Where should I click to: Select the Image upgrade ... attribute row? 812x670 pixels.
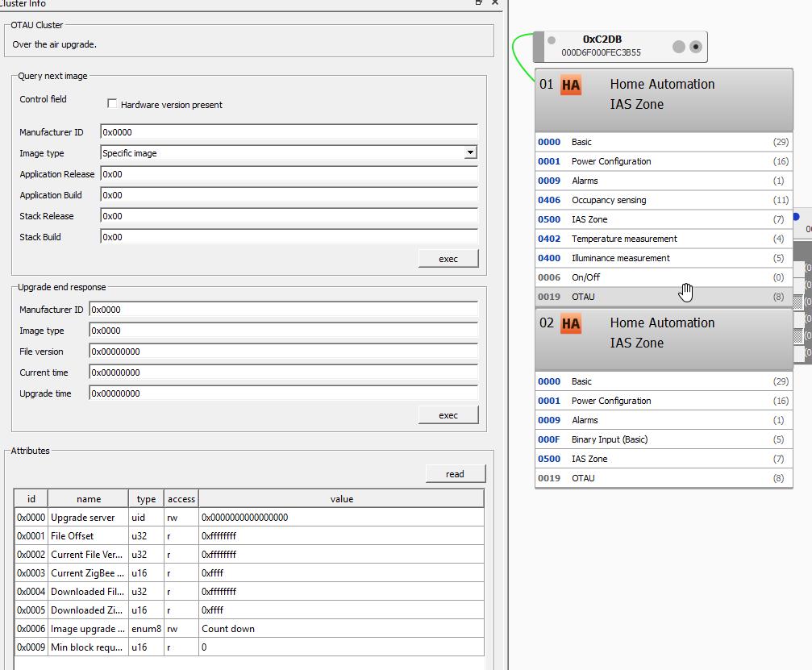point(249,629)
